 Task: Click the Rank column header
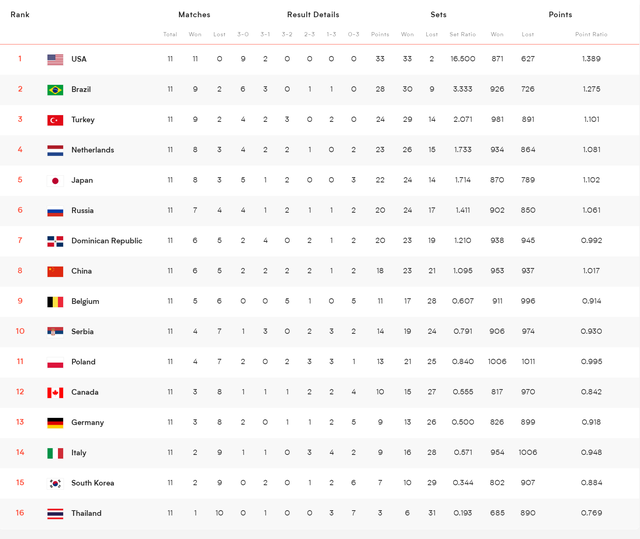pos(20,15)
